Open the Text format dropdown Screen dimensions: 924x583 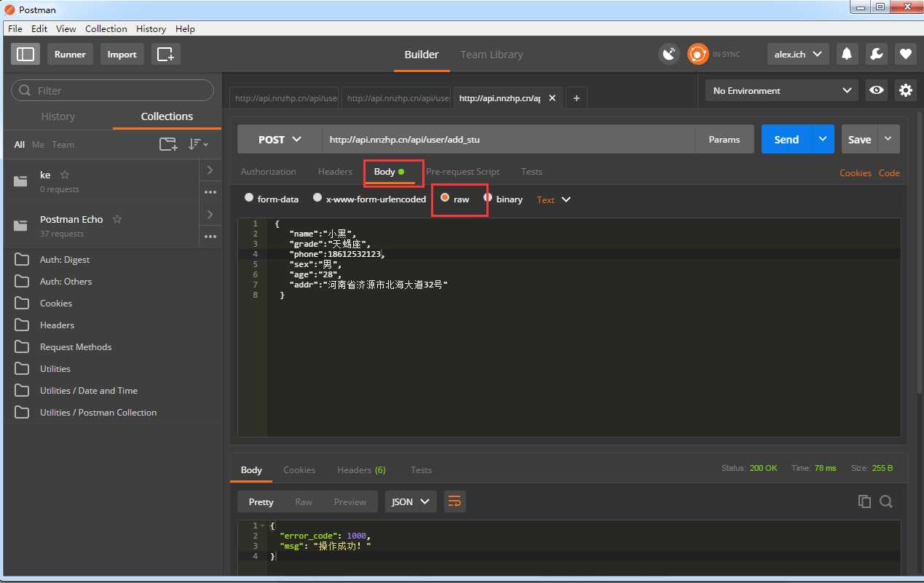[553, 199]
